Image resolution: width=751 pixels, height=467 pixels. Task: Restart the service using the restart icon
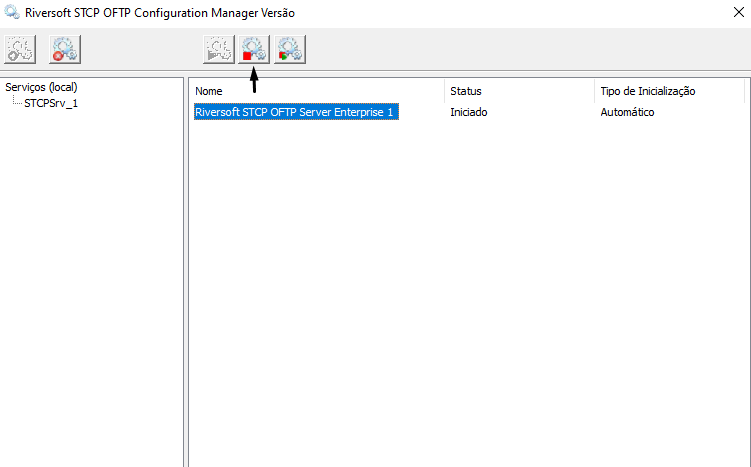pos(290,49)
